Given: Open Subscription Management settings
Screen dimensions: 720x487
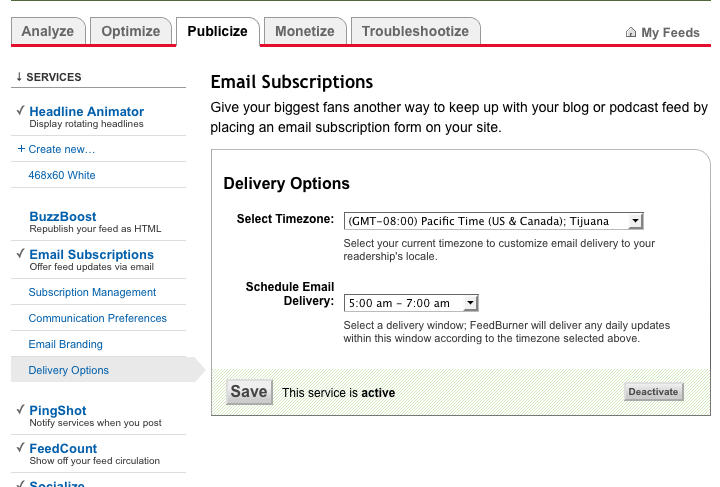Looking at the screenshot, I should tap(92, 292).
